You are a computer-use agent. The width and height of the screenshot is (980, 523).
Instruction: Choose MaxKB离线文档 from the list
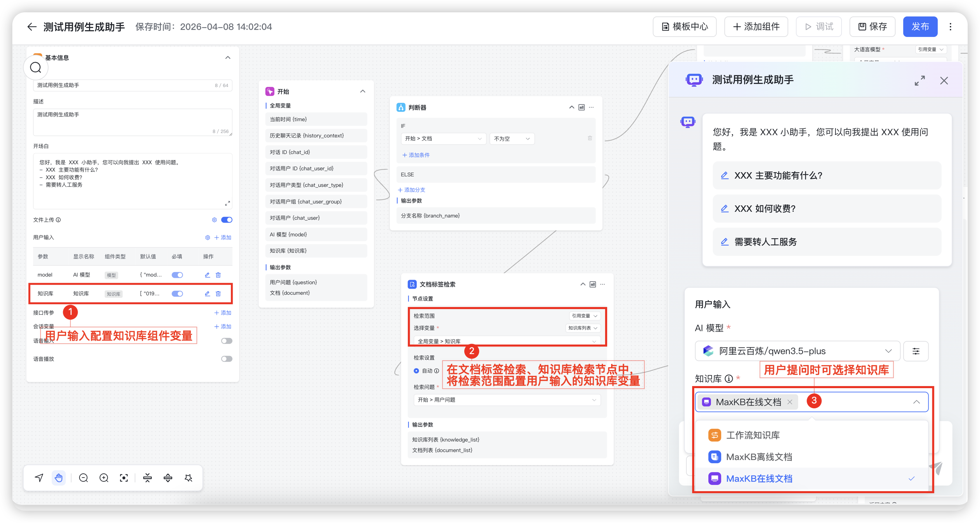tap(759, 457)
